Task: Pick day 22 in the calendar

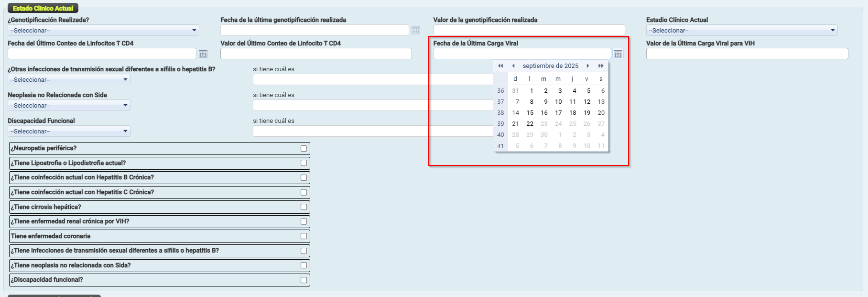Action: click(x=530, y=124)
